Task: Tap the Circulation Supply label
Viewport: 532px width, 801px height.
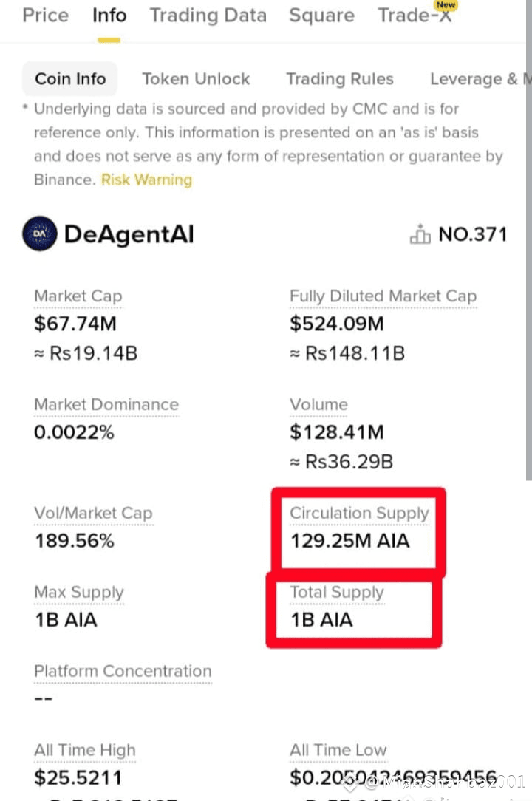Action: pyautogui.click(x=359, y=514)
